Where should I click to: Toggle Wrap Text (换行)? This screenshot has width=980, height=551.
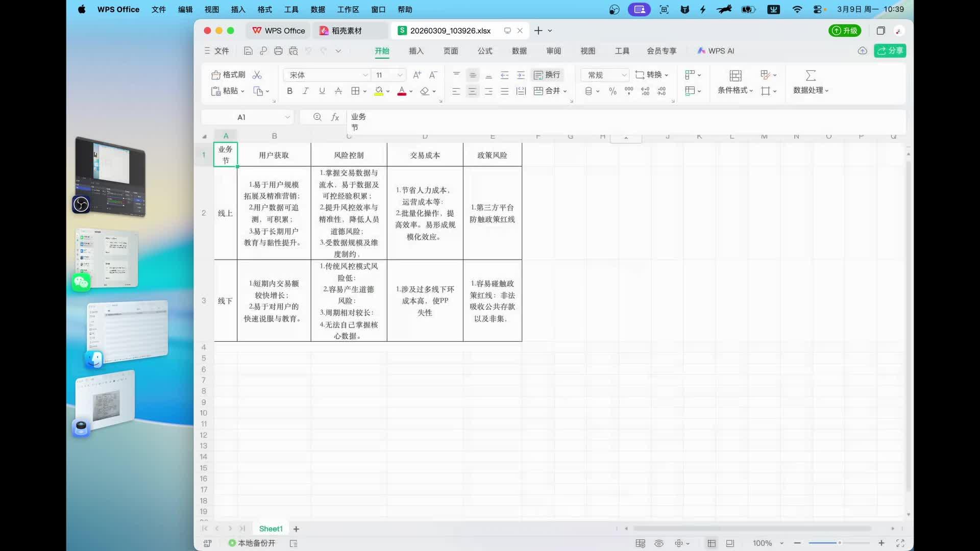click(x=547, y=75)
